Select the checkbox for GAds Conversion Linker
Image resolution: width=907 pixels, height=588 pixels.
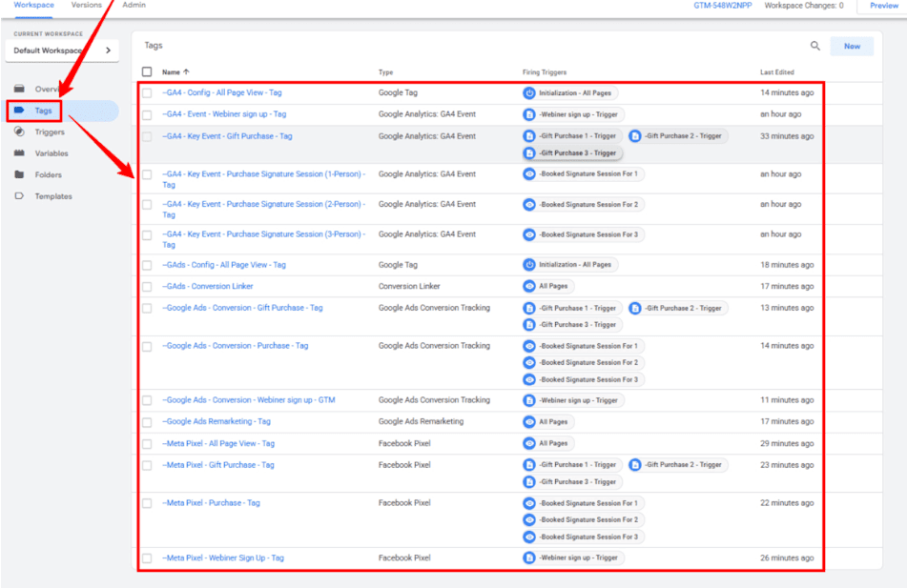(147, 286)
